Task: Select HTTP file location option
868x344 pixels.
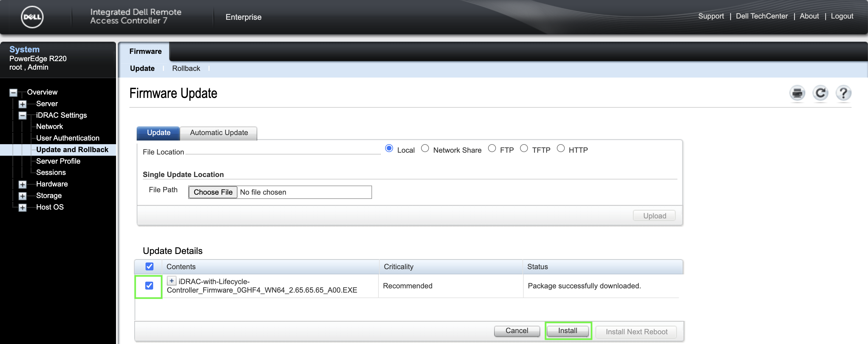Action: pos(561,148)
